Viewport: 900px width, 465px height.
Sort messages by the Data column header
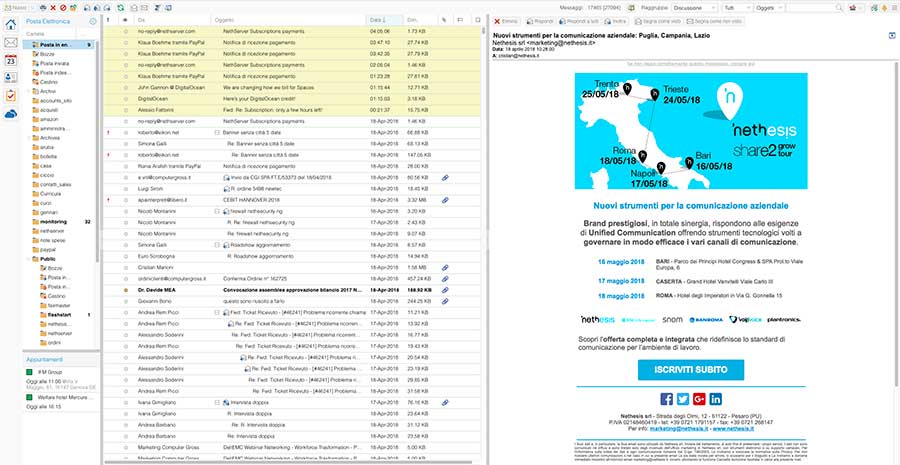[x=384, y=20]
